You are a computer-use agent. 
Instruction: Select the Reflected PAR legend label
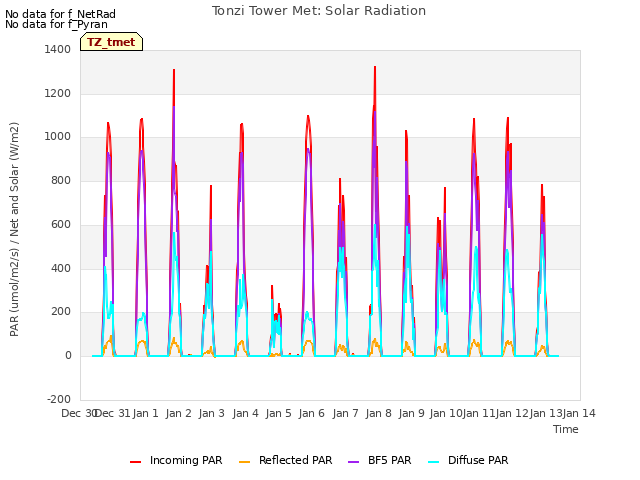pyautogui.click(x=296, y=460)
